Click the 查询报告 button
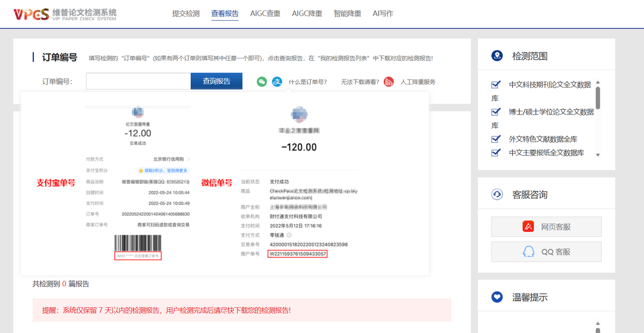The image size is (644, 333). coord(216,81)
